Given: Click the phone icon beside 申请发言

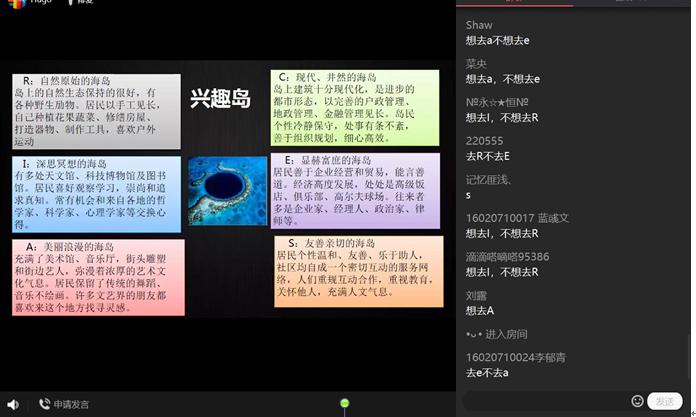Looking at the screenshot, I should point(44,404).
